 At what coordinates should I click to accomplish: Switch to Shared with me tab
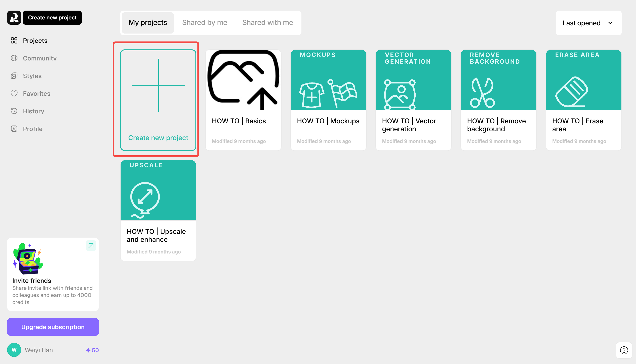pos(267,23)
